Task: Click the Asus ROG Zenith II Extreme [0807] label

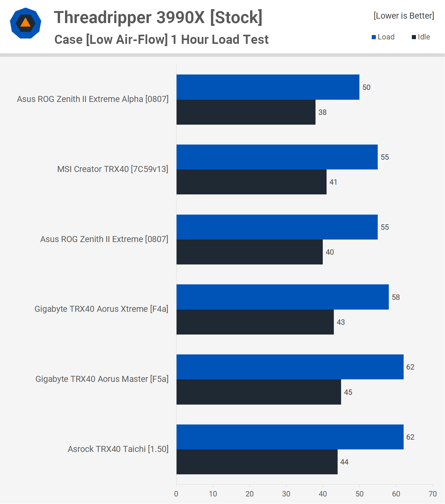Action: click(104, 239)
